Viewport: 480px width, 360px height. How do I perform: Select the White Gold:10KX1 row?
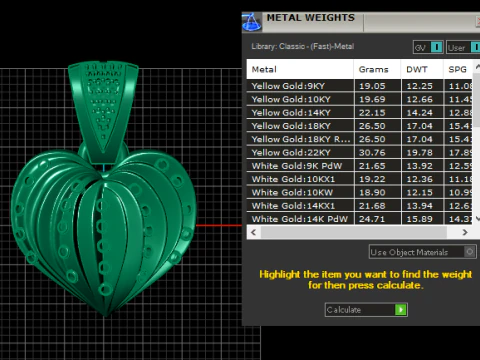tap(359, 179)
